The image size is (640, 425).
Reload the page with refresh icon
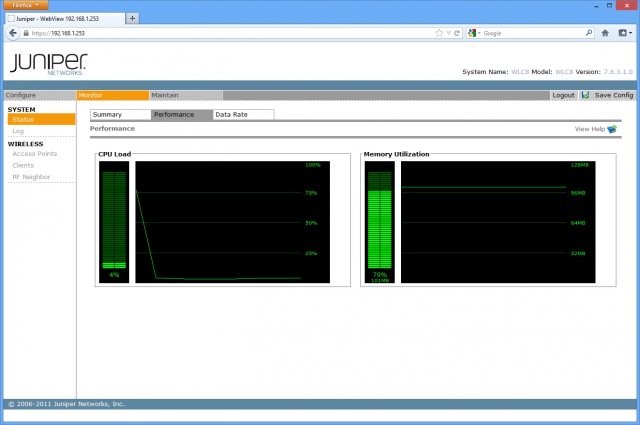coord(457,33)
